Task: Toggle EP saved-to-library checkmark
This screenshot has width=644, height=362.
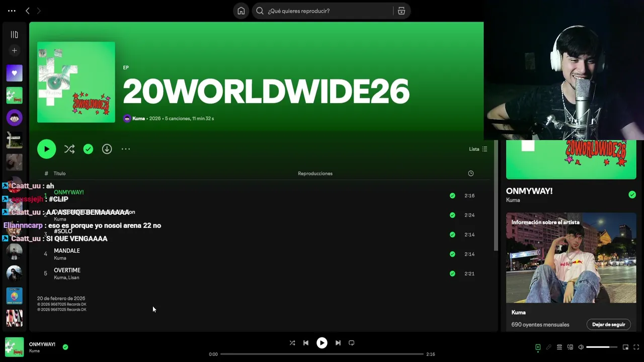Action: [88, 149]
